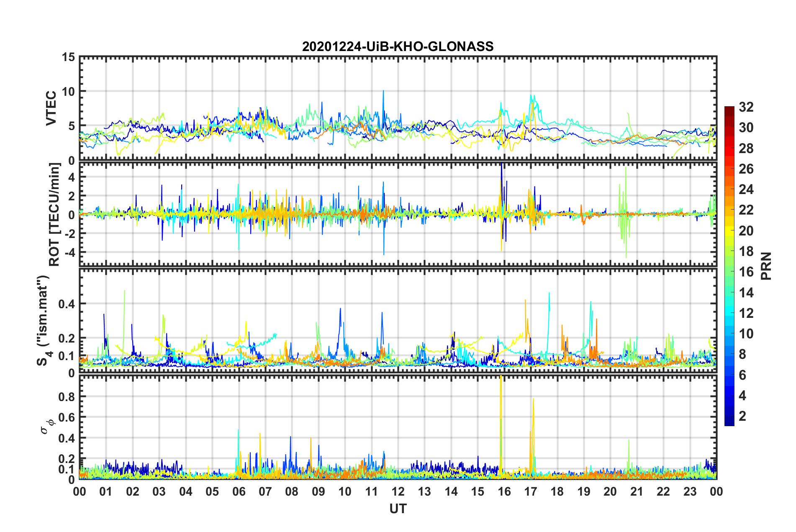This screenshot has width=796, height=532.
Task: Click the PRN colorbar label
Action: coord(766,266)
